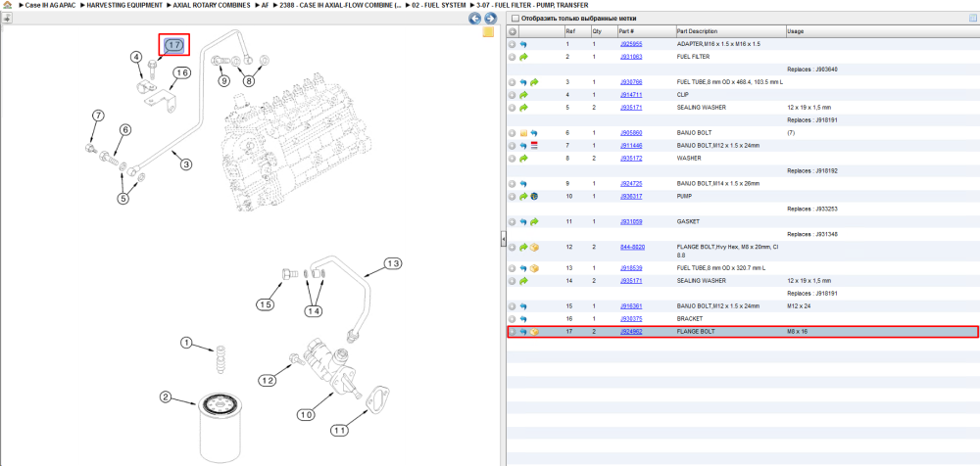Image resolution: width=980 pixels, height=466 pixels.
Task: Open part number link J925955
Action: [630, 44]
